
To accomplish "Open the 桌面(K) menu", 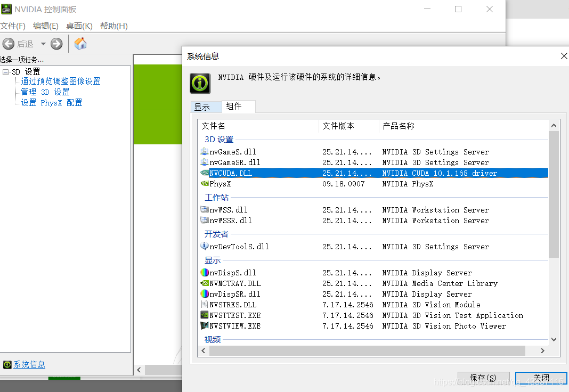I will point(79,26).
